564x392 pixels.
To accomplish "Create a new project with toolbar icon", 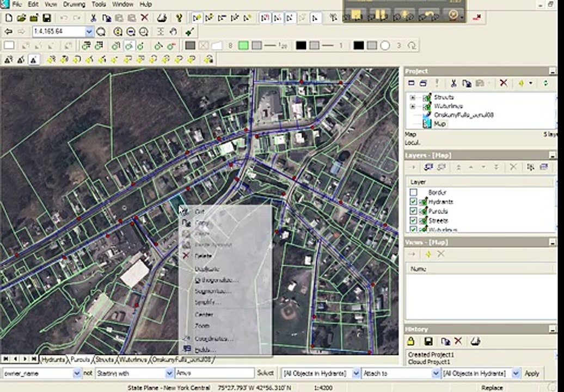I will [x=9, y=17].
